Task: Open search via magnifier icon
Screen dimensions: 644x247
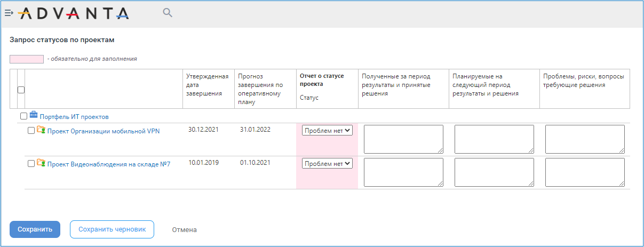Action: 168,13
